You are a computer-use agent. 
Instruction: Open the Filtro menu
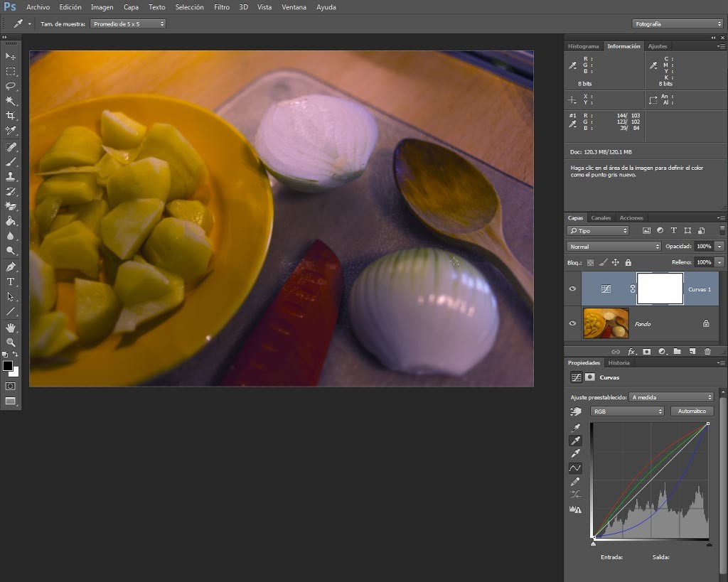point(222,7)
